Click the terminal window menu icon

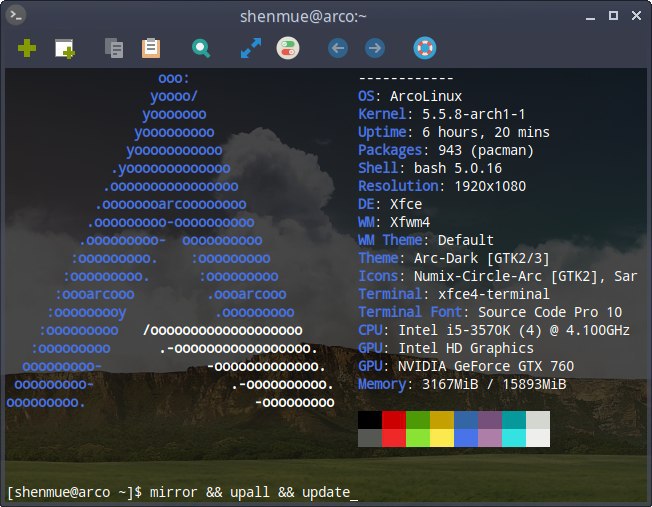point(16,15)
